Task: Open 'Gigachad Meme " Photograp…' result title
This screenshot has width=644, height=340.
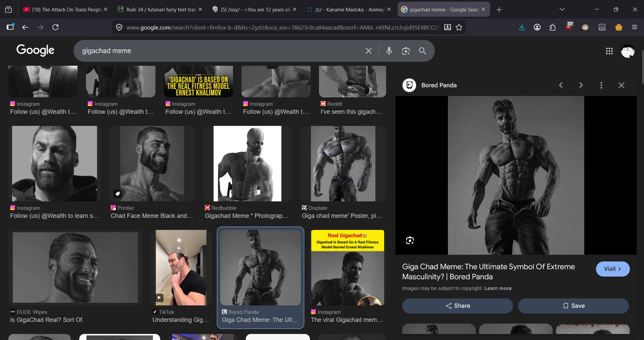Action: 247,216
